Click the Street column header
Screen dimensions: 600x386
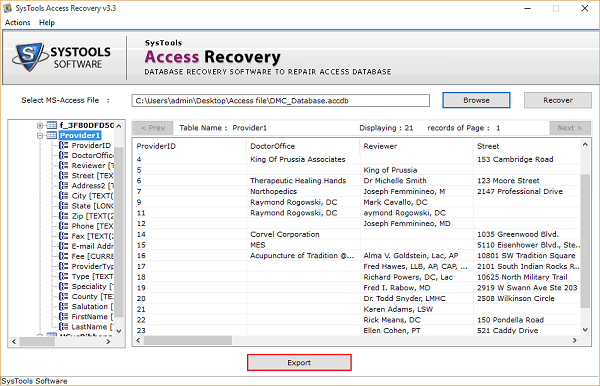pyautogui.click(x=527, y=146)
